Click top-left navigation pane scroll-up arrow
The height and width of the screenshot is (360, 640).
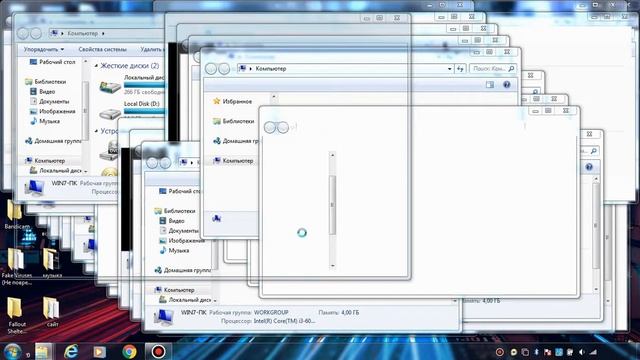coord(85,61)
